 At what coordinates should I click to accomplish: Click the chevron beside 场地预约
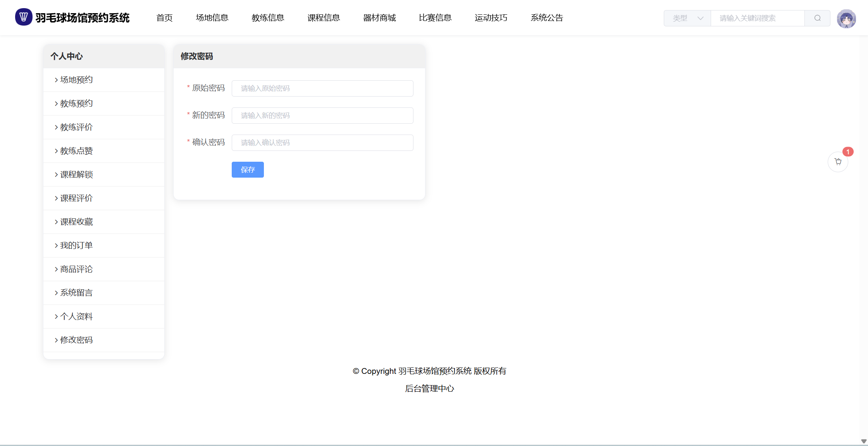(x=56, y=80)
